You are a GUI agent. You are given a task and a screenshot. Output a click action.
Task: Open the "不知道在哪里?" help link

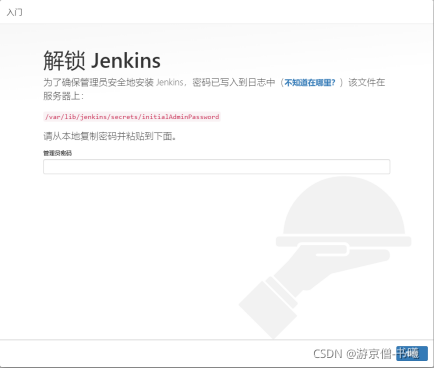click(309, 82)
